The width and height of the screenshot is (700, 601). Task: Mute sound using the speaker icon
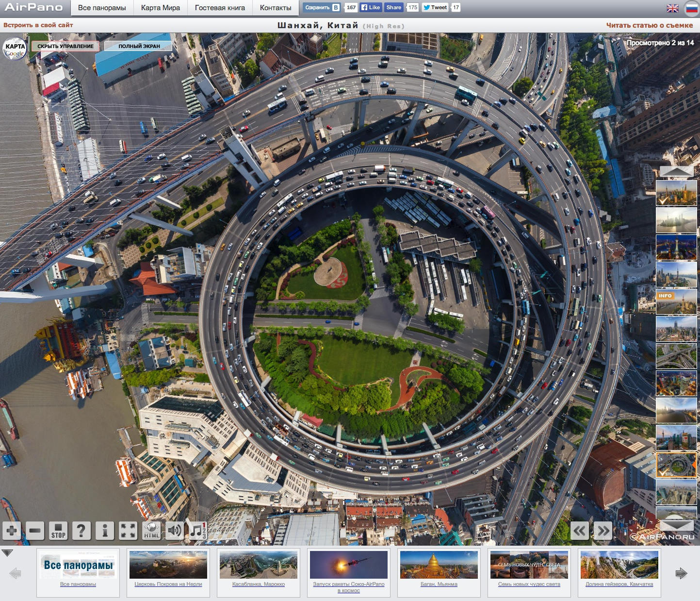[x=175, y=531]
